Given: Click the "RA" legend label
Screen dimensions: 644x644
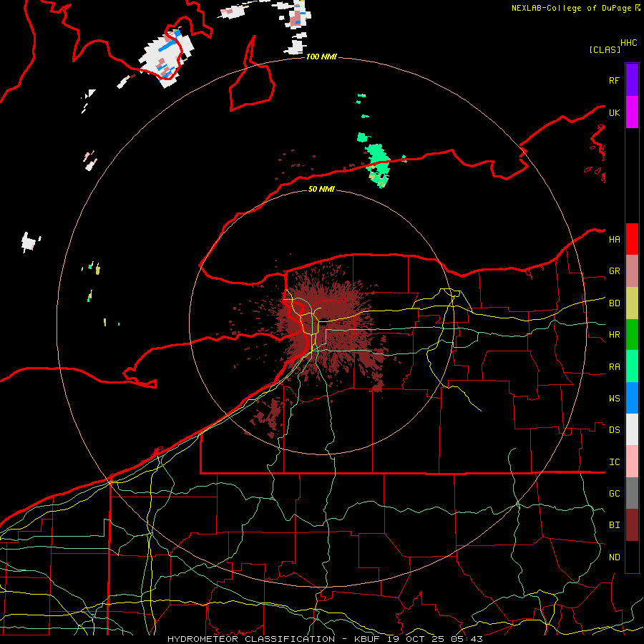Looking at the screenshot, I should click(614, 366).
